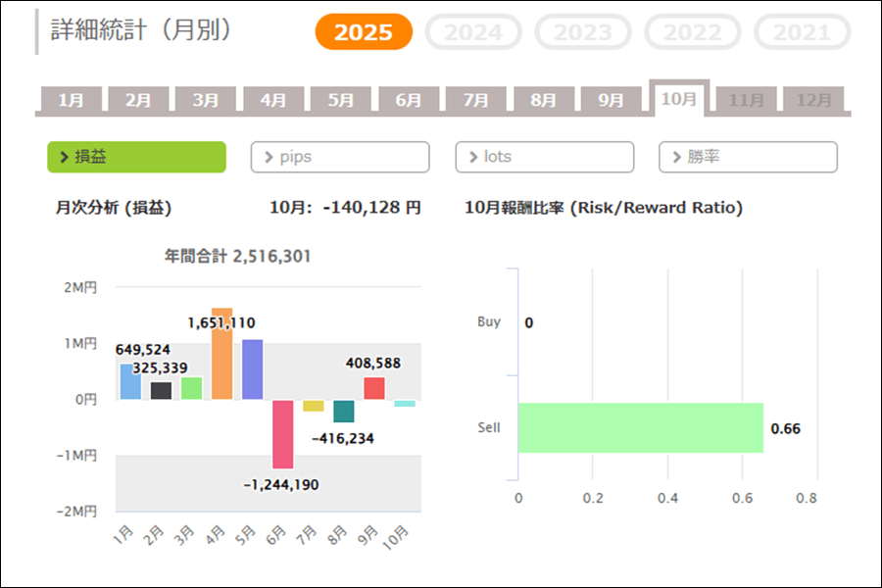
Task: Click the dark February bar in chart
Action: pyautogui.click(x=161, y=391)
